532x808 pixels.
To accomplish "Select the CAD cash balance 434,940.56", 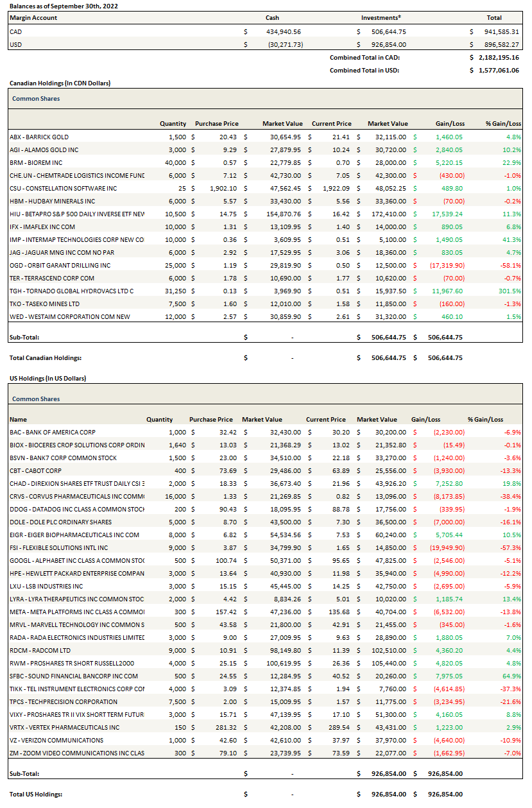I will click(x=283, y=31).
